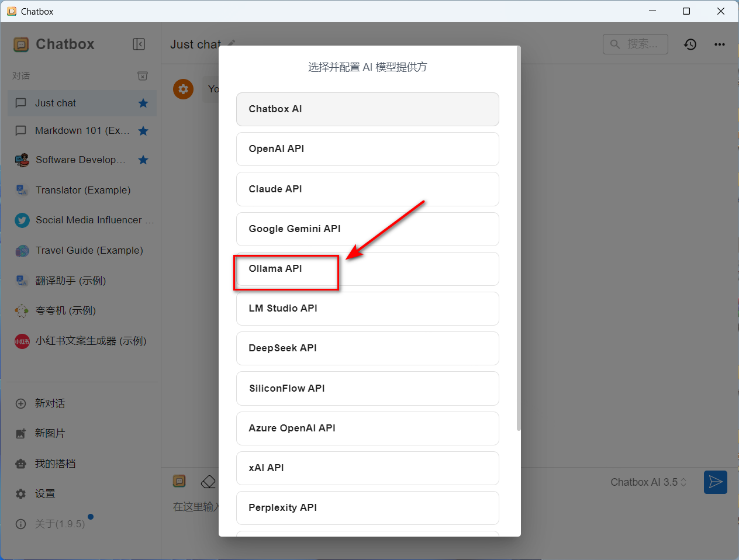Select Perplexity API provider
The width and height of the screenshot is (739, 560).
point(368,508)
